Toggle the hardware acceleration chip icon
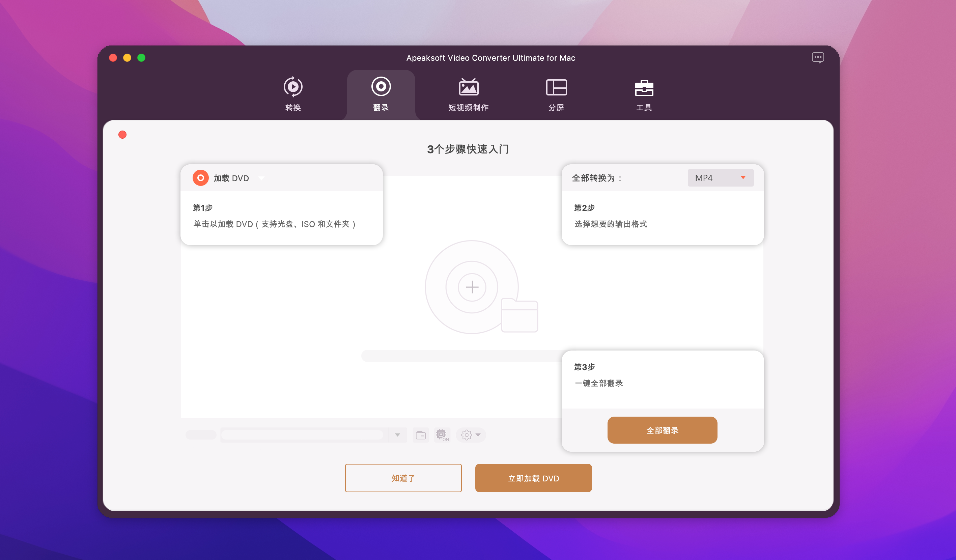 [442, 435]
